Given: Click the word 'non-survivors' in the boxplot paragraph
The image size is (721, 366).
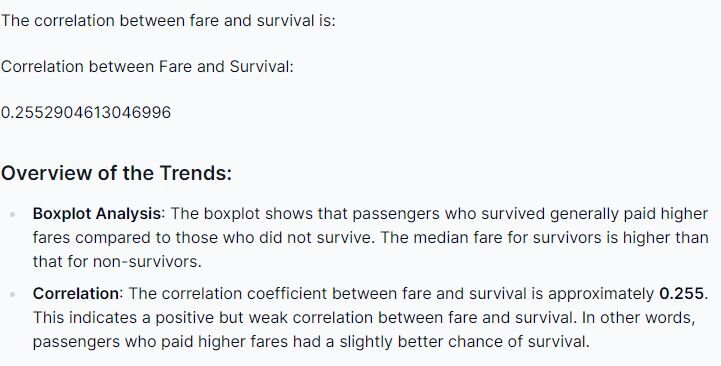Looking at the screenshot, I should (x=147, y=262).
